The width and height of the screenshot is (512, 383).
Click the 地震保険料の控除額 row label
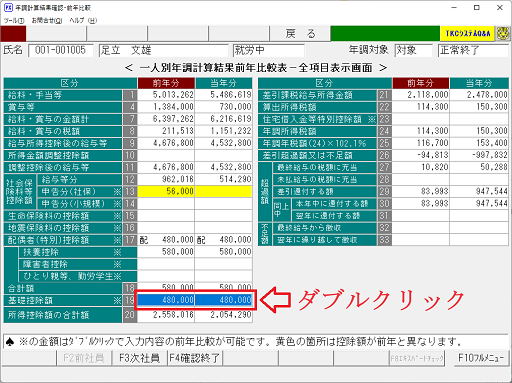point(63,228)
